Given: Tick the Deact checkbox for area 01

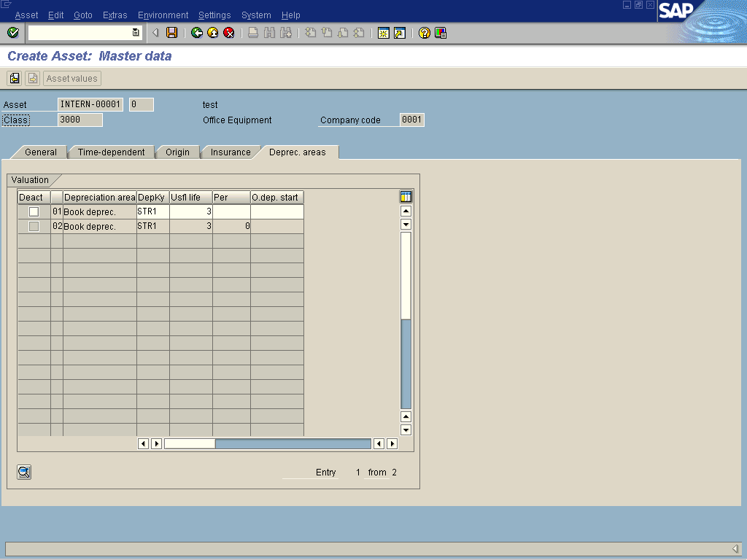Looking at the screenshot, I should (x=34, y=212).
